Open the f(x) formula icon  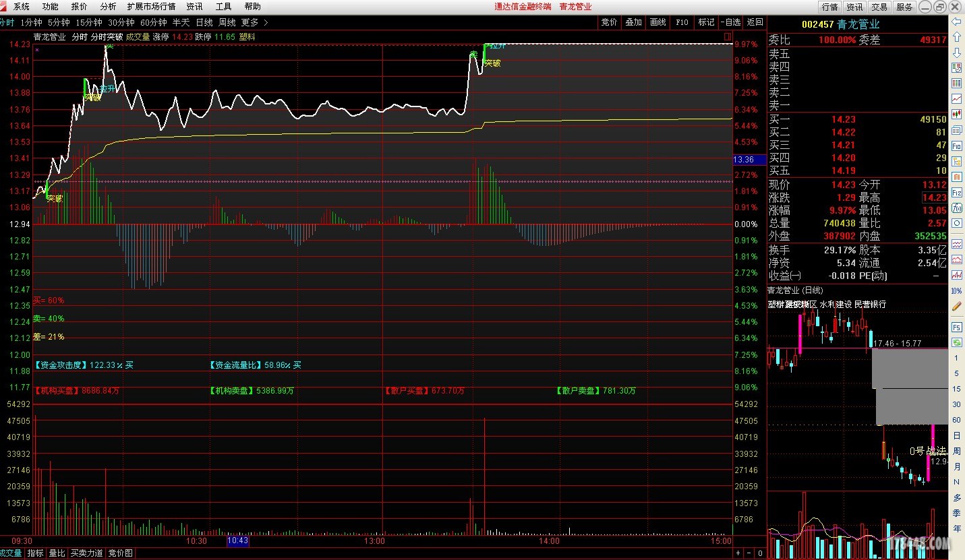click(956, 208)
